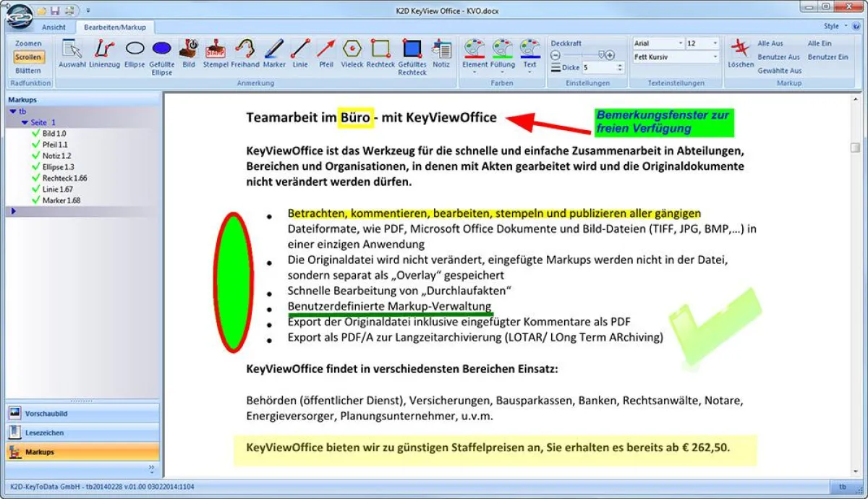The height and width of the screenshot is (499, 868).
Task: Click the Alle Aus button
Action: (x=770, y=43)
